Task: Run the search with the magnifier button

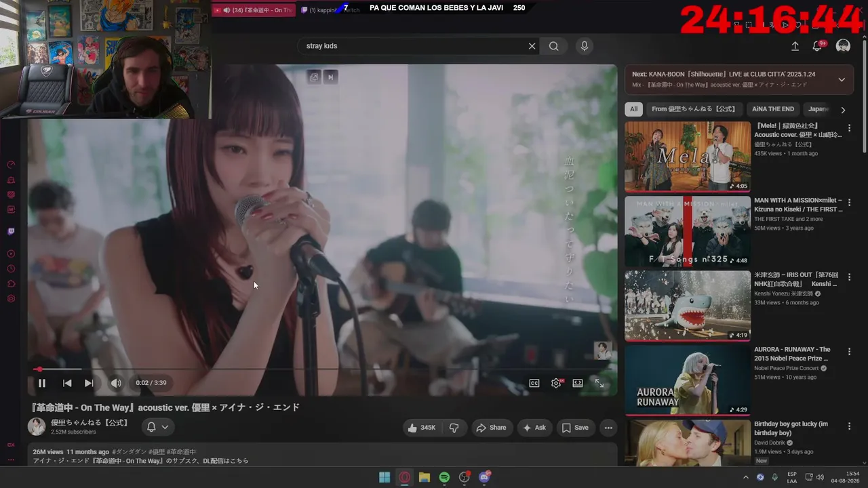Action: point(554,46)
